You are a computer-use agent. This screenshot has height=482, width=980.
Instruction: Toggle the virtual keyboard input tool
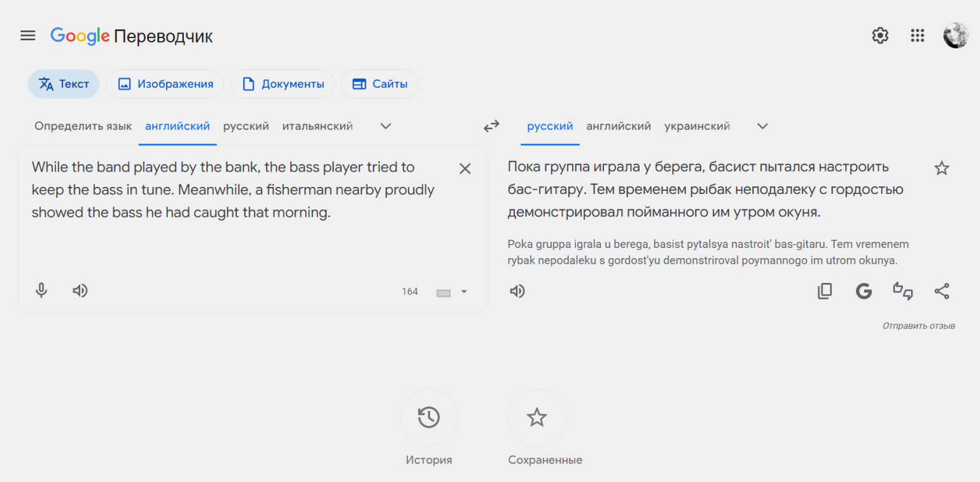click(444, 292)
